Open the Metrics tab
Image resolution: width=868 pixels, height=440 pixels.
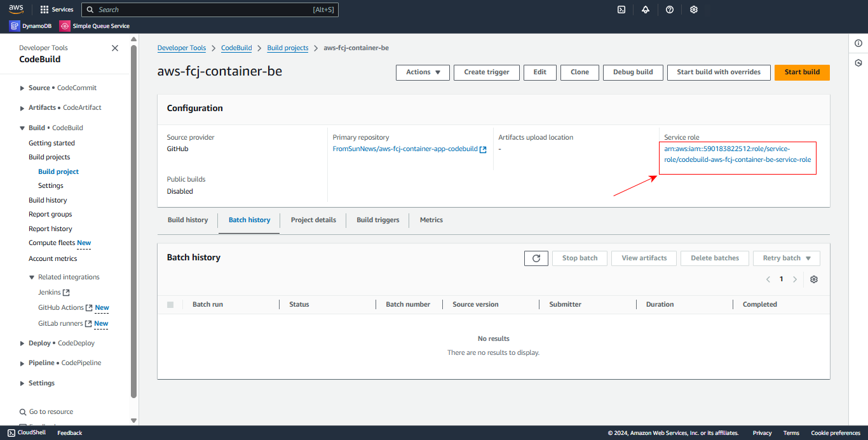(x=431, y=220)
